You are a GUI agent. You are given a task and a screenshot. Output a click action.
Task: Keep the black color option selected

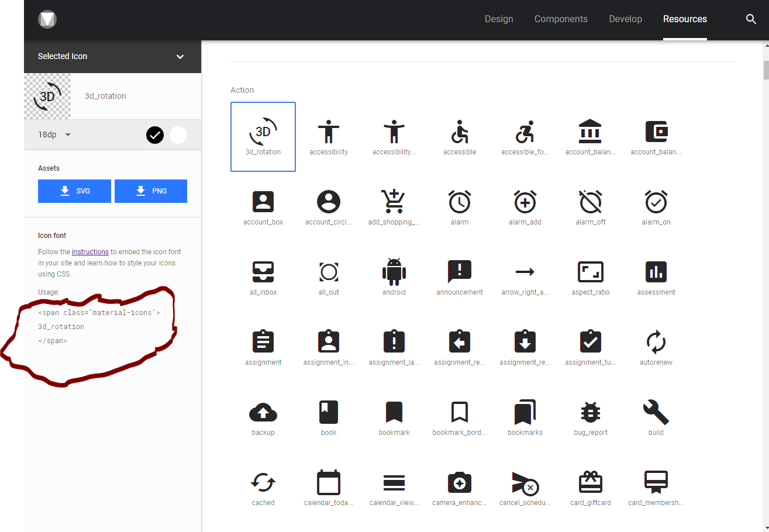coord(154,134)
